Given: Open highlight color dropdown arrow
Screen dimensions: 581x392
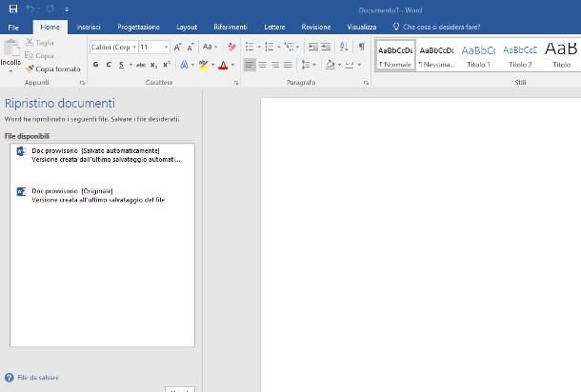Looking at the screenshot, I should pyautogui.click(x=213, y=65).
